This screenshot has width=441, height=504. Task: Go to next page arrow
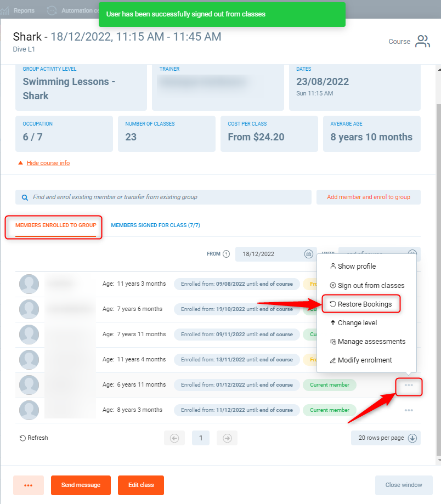(x=227, y=438)
